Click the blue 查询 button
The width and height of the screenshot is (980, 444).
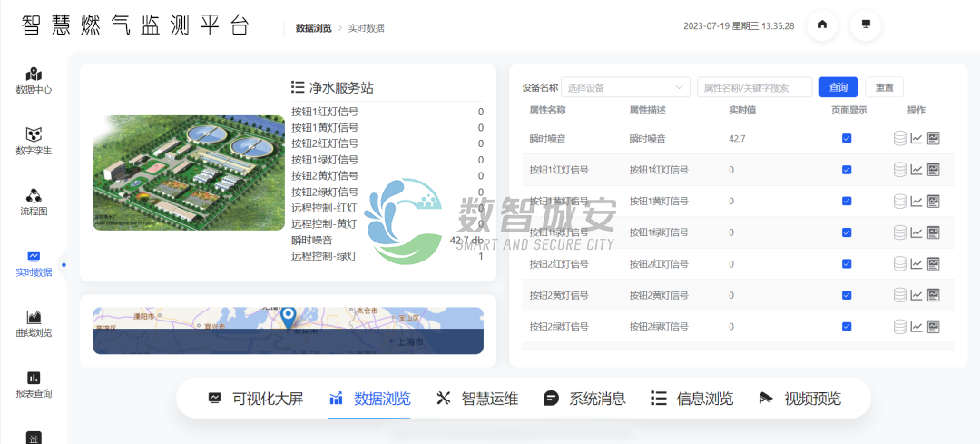coord(838,87)
